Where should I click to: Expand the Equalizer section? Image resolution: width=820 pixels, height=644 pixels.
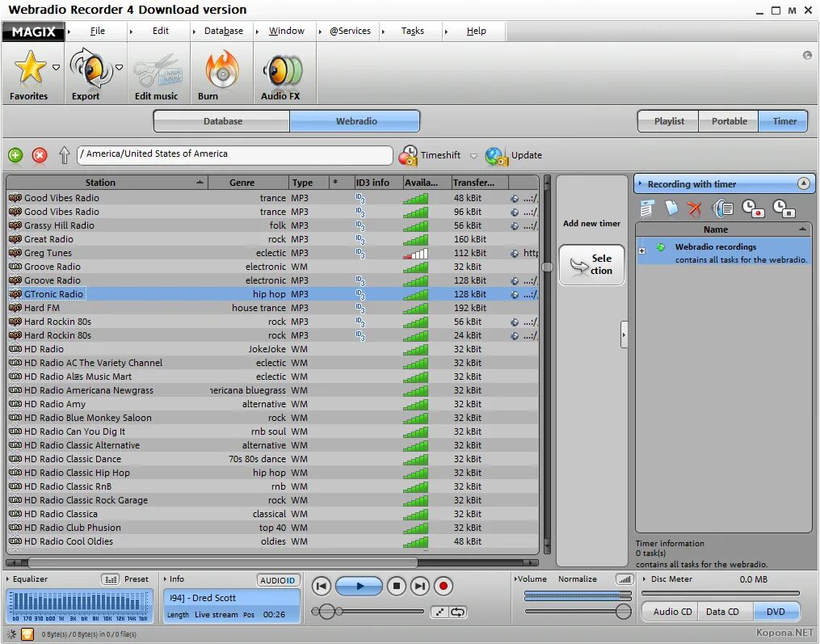click(8, 579)
